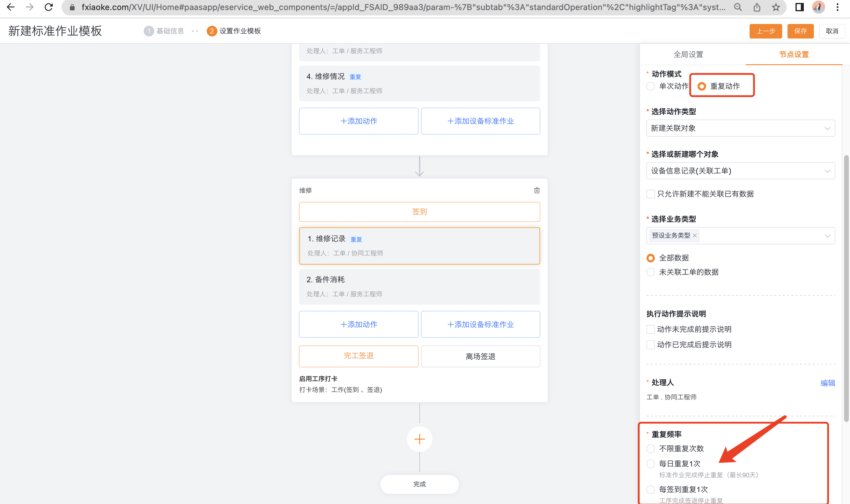This screenshot has height=504, width=850.
Task: Select the 每日重复1次 option
Action: (650, 464)
